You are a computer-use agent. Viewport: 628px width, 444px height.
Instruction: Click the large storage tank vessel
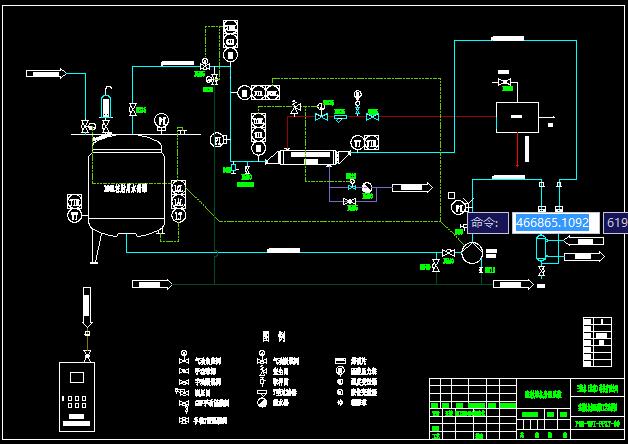125,190
